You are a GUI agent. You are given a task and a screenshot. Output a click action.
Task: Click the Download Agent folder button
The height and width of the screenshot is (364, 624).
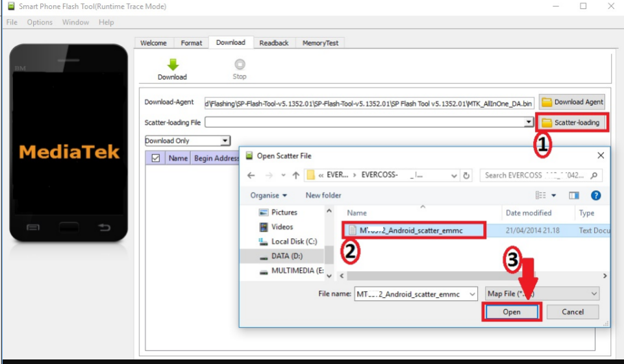[x=572, y=103]
